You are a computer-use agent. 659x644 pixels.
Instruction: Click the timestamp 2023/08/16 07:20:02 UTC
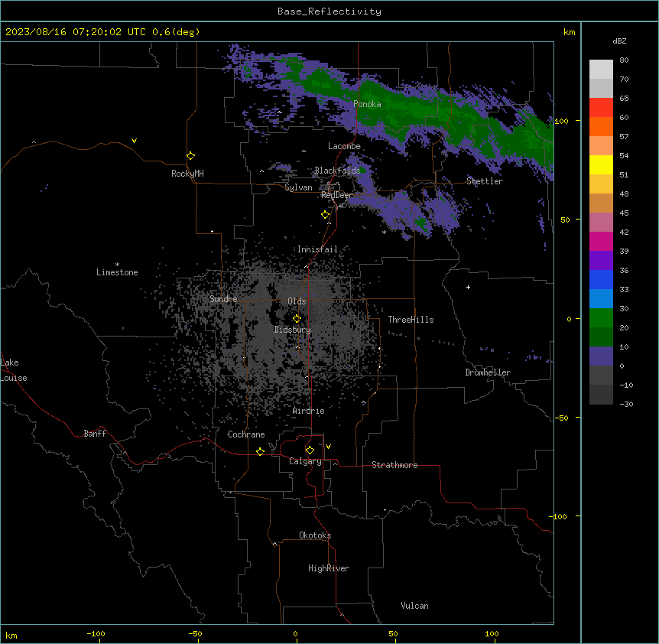[75, 32]
